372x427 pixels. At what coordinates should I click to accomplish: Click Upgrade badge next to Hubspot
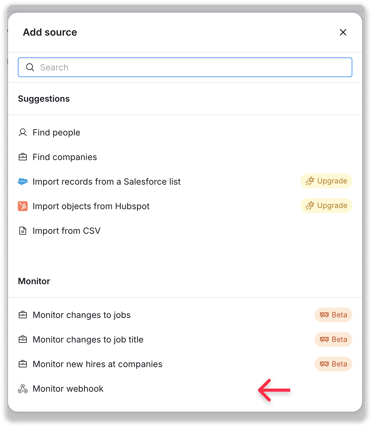pyautogui.click(x=326, y=205)
